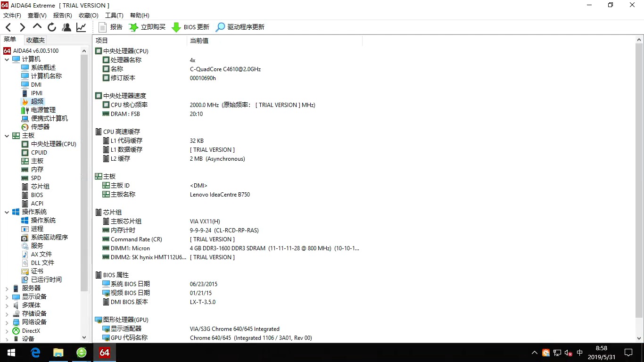Image resolution: width=644 pixels, height=362 pixels.
Task: Open 芯片组 in the tree
Action: (x=35, y=187)
